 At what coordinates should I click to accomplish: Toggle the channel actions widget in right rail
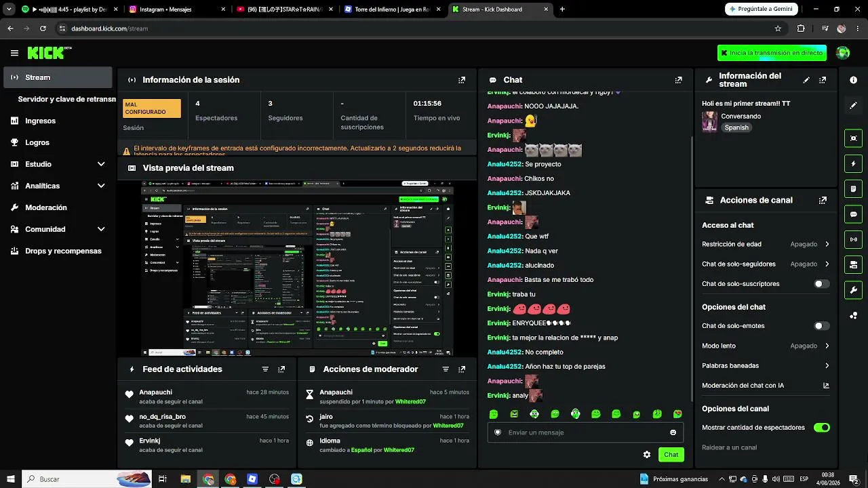[853, 264]
